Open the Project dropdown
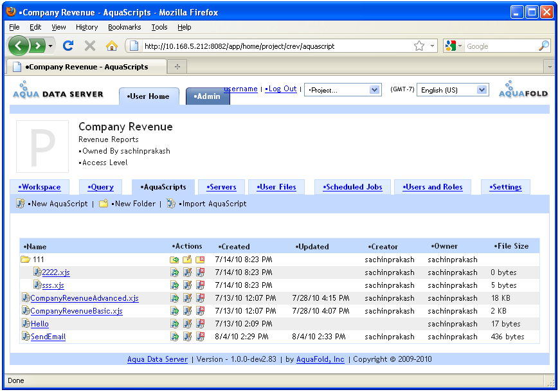The height and width of the screenshot is (392, 560). pyautogui.click(x=343, y=90)
